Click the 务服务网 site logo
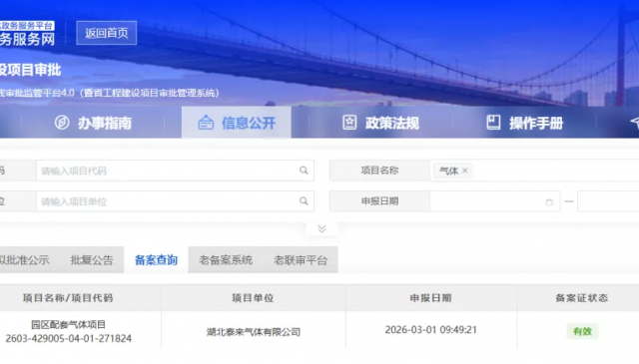 pyautogui.click(x=27, y=39)
